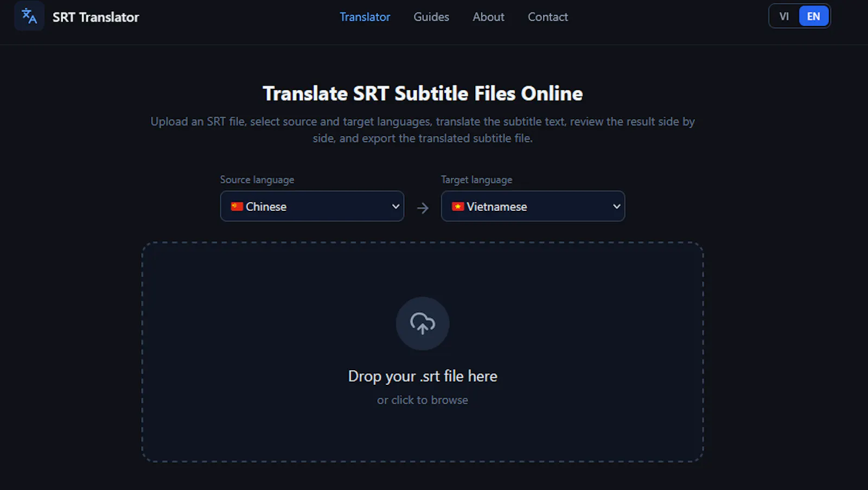Image resolution: width=868 pixels, height=490 pixels.
Task: Switch interface language to VI
Action: point(784,16)
